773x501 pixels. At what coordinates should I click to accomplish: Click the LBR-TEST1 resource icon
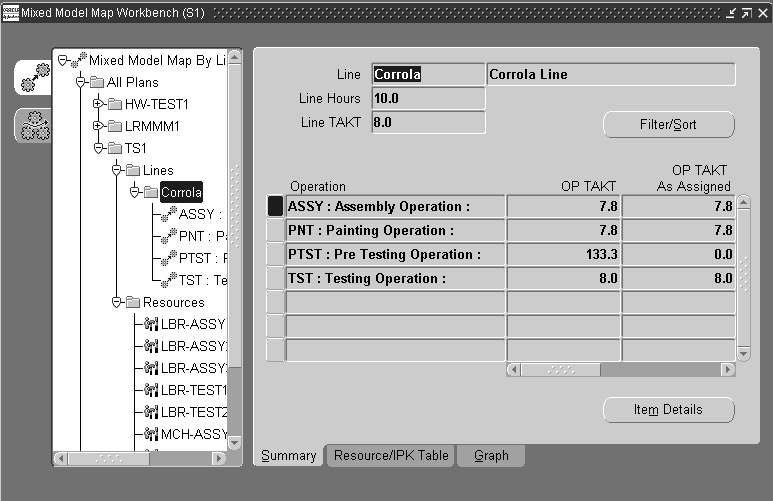pyautogui.click(x=151, y=390)
